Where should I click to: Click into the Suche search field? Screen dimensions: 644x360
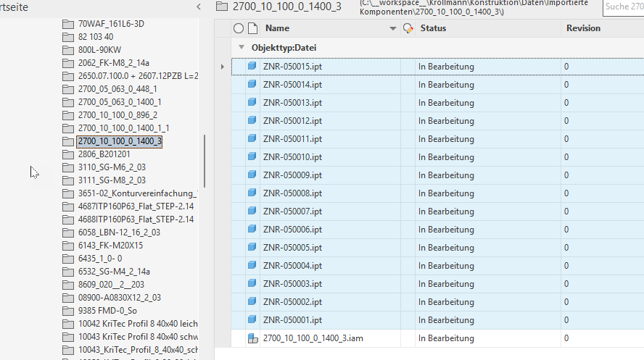pos(622,7)
